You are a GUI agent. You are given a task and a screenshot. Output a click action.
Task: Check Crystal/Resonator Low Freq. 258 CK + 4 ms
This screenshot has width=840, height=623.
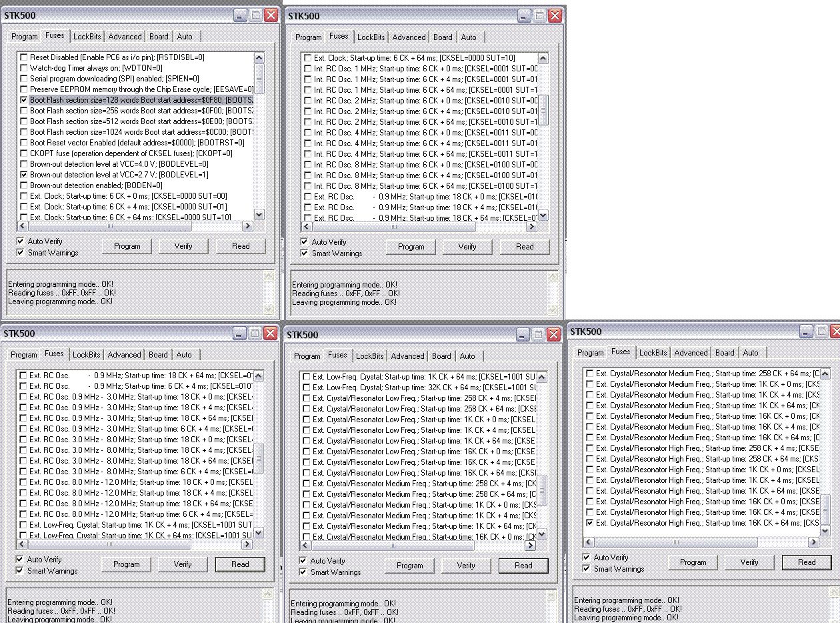pos(307,398)
